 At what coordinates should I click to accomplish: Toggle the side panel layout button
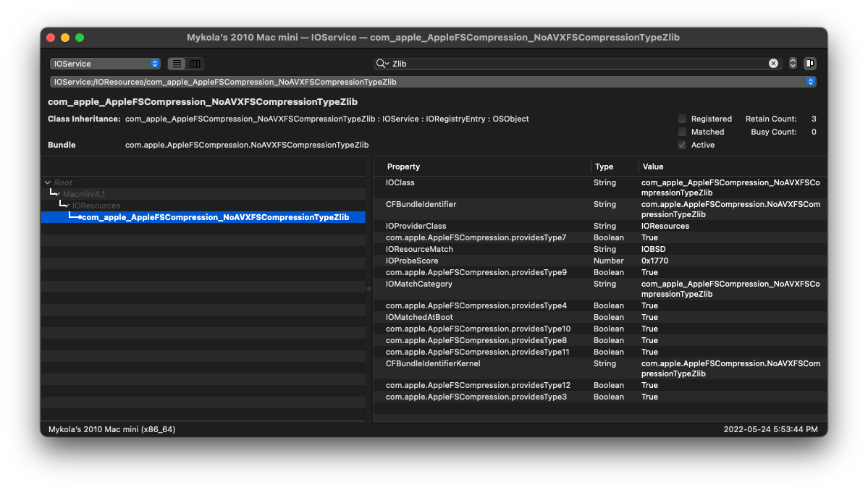point(810,64)
